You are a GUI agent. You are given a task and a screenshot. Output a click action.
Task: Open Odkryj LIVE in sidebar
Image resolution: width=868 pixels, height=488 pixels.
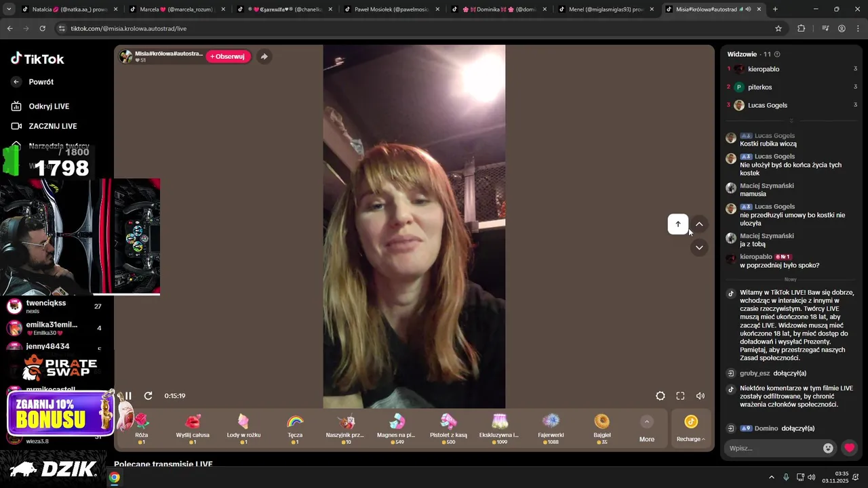[x=41, y=106]
